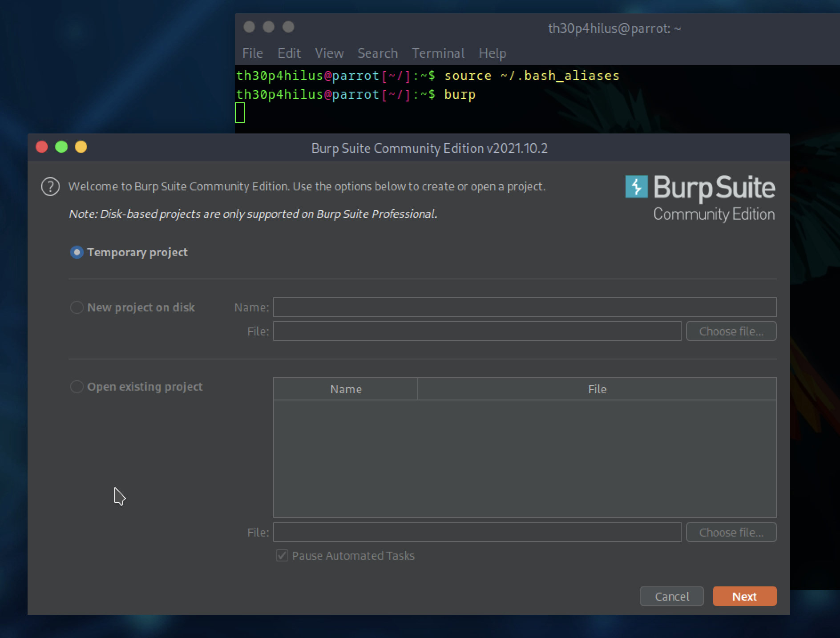Click the help question mark icon
This screenshot has height=638, width=840.
click(x=50, y=186)
